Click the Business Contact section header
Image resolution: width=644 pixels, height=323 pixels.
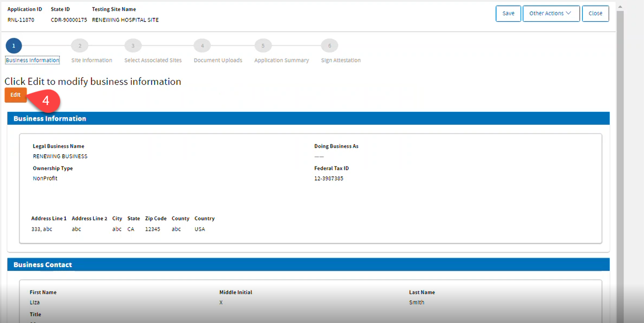(308, 265)
